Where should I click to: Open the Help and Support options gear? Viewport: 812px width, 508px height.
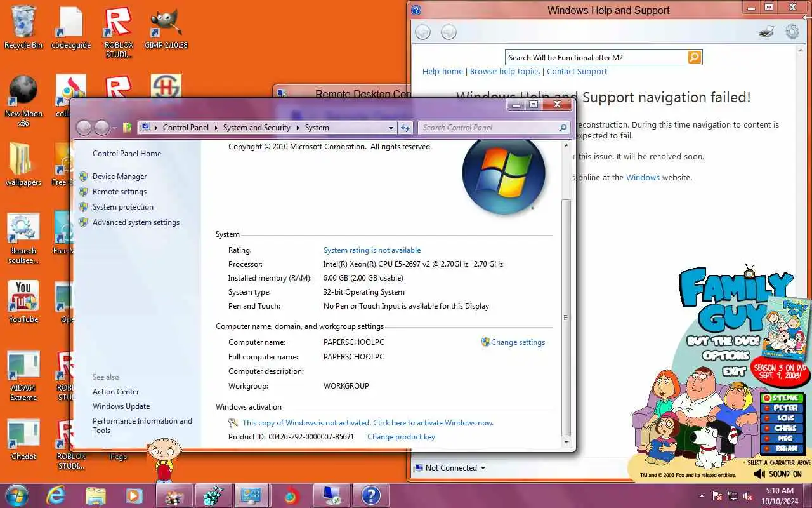point(792,32)
